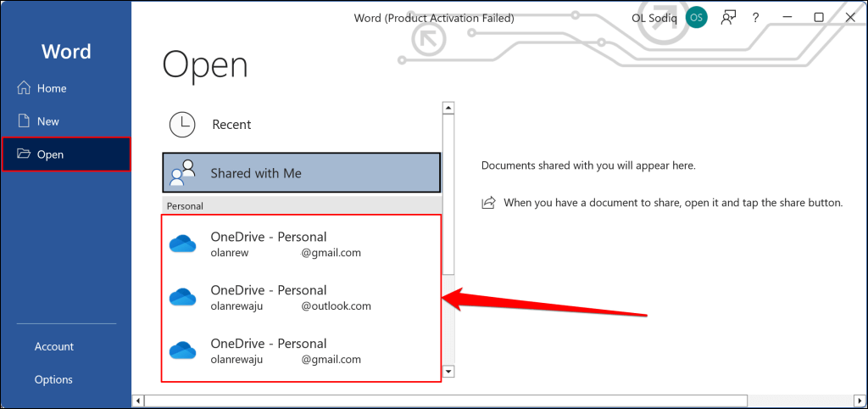Click the help question mark icon
This screenshot has width=868, height=409.
click(755, 18)
